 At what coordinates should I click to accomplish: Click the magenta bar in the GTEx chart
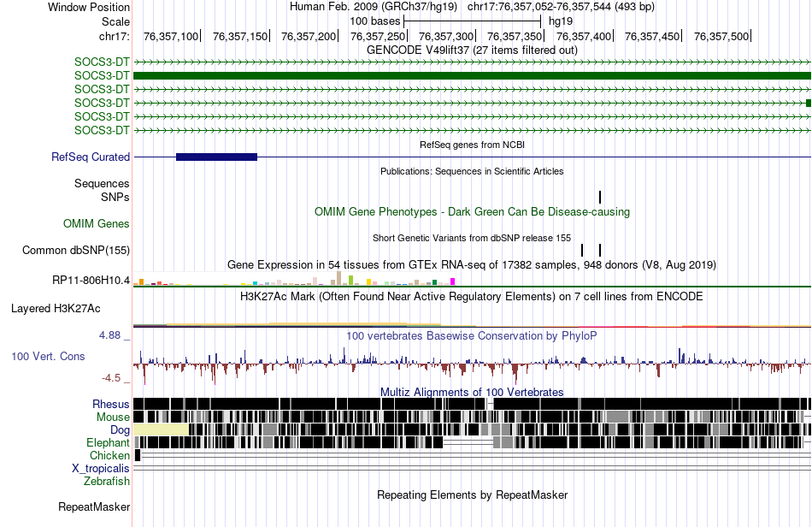453,281
